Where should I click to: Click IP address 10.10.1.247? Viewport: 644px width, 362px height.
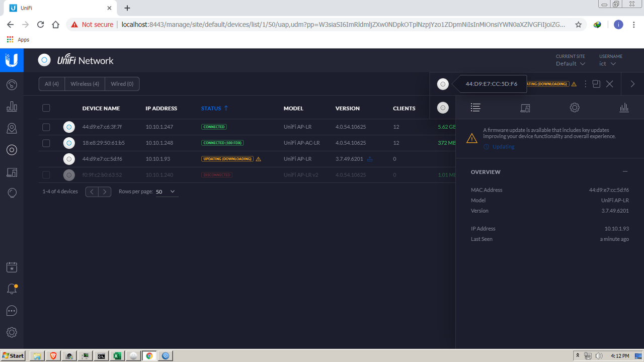(x=159, y=127)
